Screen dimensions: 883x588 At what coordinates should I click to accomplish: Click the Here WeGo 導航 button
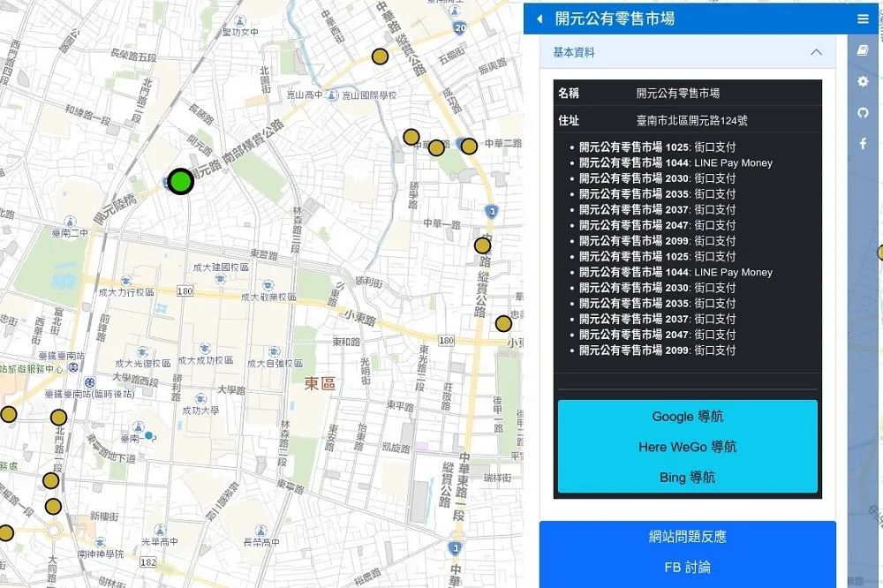[688, 448]
